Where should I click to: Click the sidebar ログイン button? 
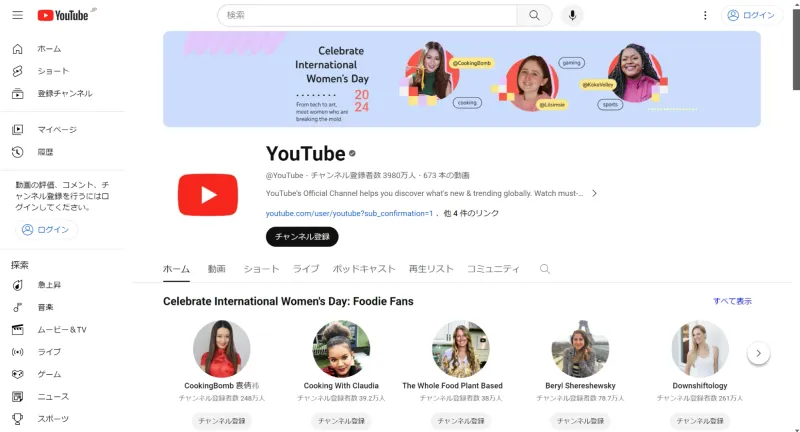[x=46, y=230]
